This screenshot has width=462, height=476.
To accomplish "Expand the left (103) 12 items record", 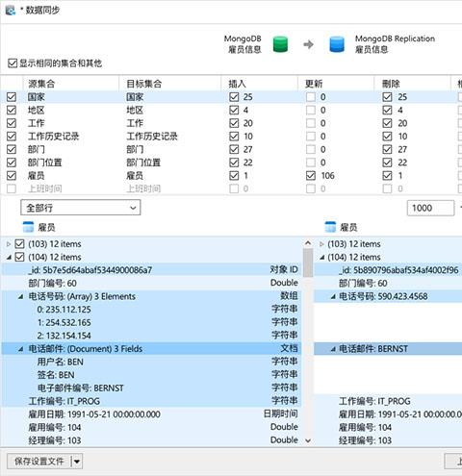I will [x=9, y=244].
